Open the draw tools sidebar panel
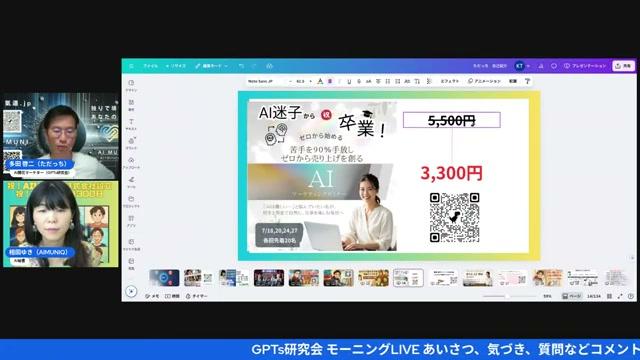Viewport: 640px width, 360px height. click(x=131, y=182)
